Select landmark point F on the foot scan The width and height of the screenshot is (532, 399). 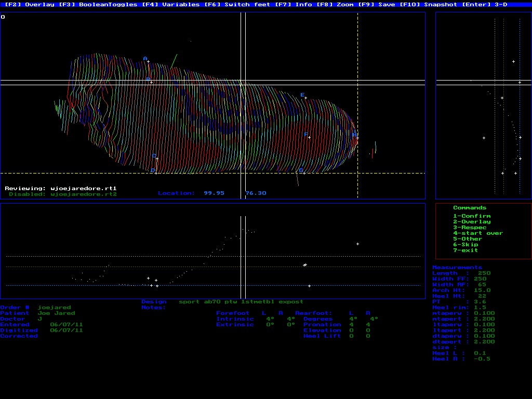pos(309,137)
